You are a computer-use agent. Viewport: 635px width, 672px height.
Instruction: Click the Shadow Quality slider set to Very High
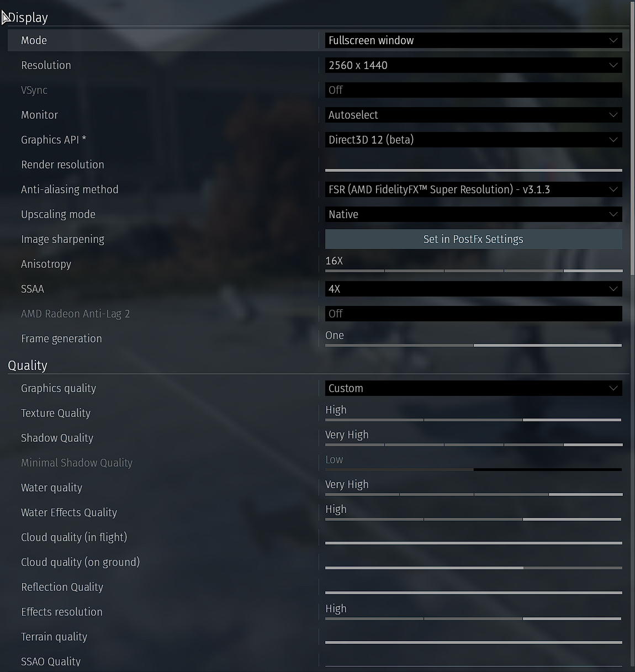click(x=473, y=445)
